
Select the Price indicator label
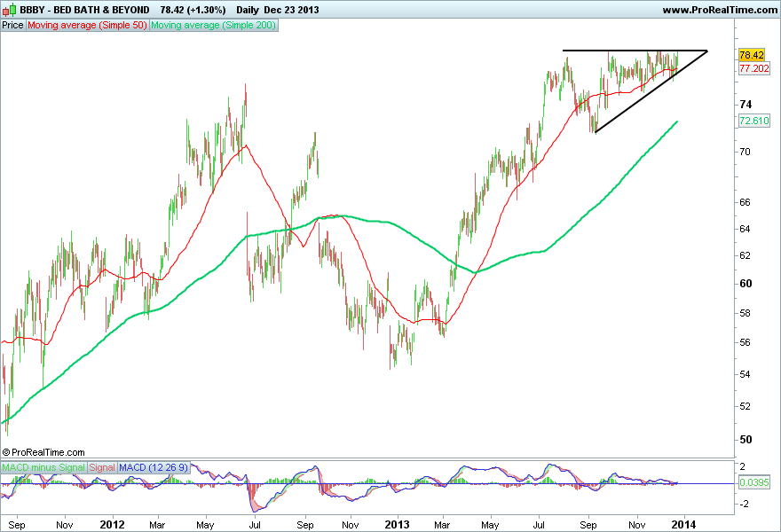click(13, 25)
